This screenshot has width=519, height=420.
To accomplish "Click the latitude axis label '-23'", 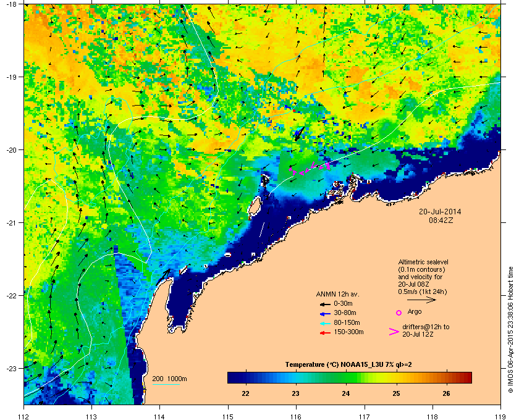I will click(x=11, y=368).
